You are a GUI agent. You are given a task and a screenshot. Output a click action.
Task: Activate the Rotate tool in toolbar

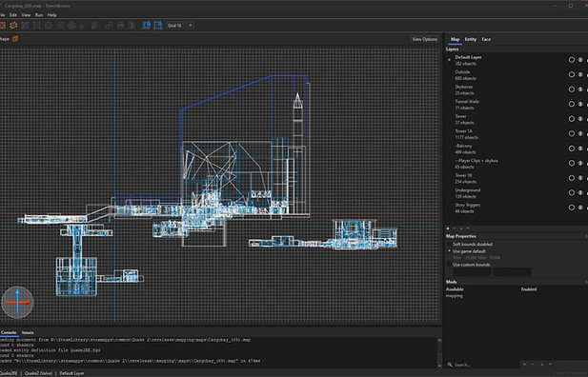(71, 25)
